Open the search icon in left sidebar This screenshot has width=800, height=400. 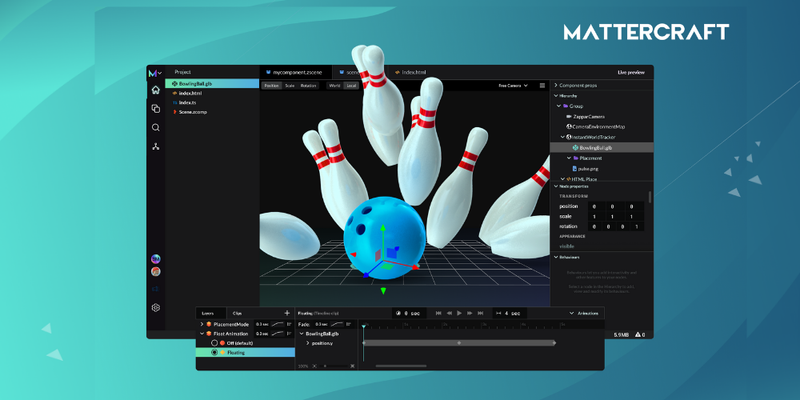point(156,128)
